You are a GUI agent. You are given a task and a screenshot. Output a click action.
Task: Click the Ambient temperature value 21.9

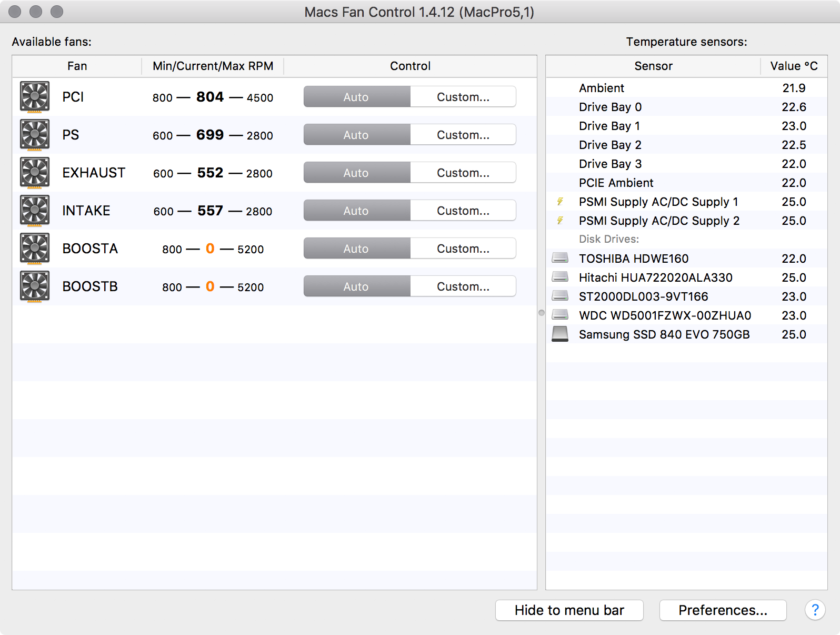[x=794, y=88]
